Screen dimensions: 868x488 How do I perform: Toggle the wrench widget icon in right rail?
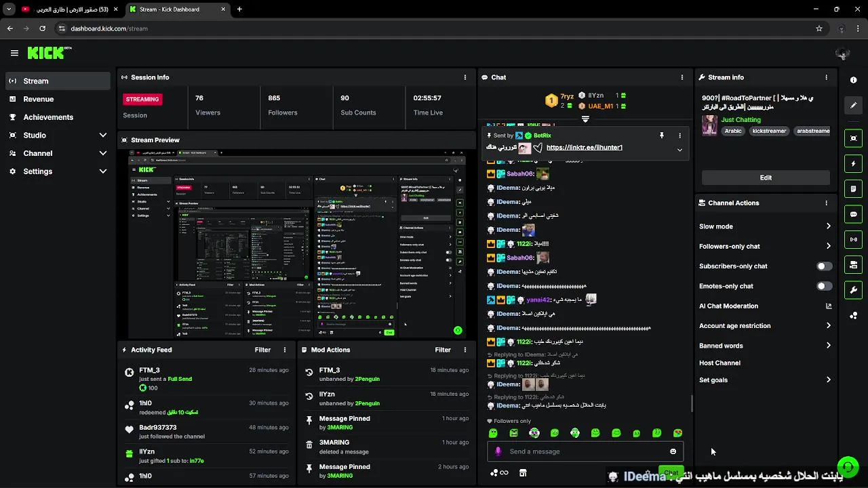[x=853, y=290]
